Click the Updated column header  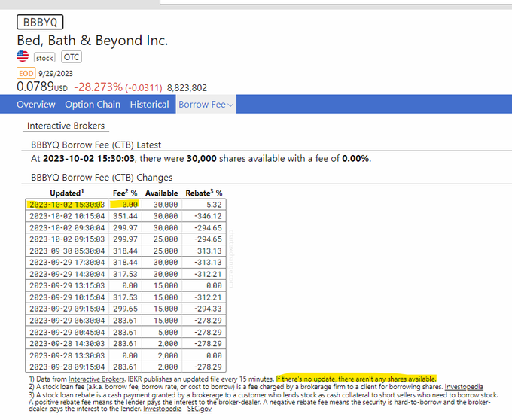coord(66,193)
